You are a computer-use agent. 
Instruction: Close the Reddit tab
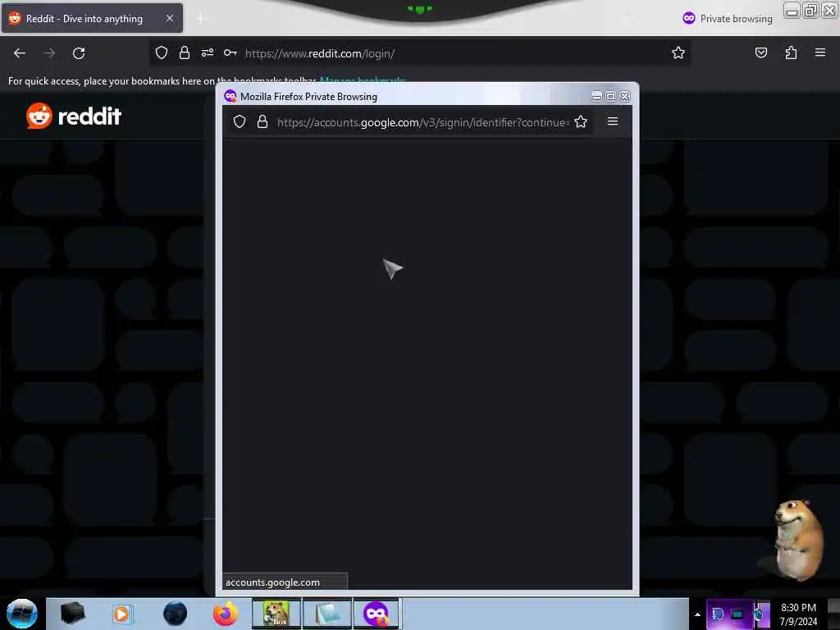(169, 18)
